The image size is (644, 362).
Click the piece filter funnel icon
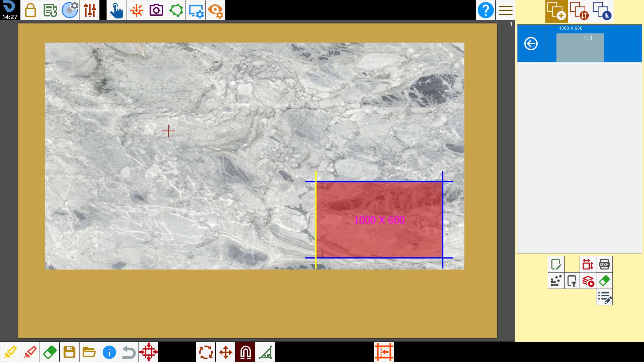[x=572, y=281]
